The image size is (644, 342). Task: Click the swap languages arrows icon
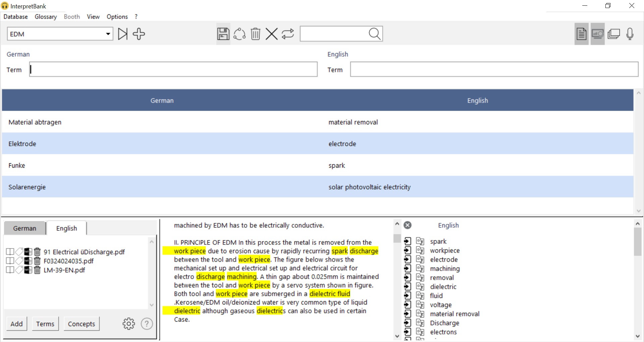pos(288,34)
